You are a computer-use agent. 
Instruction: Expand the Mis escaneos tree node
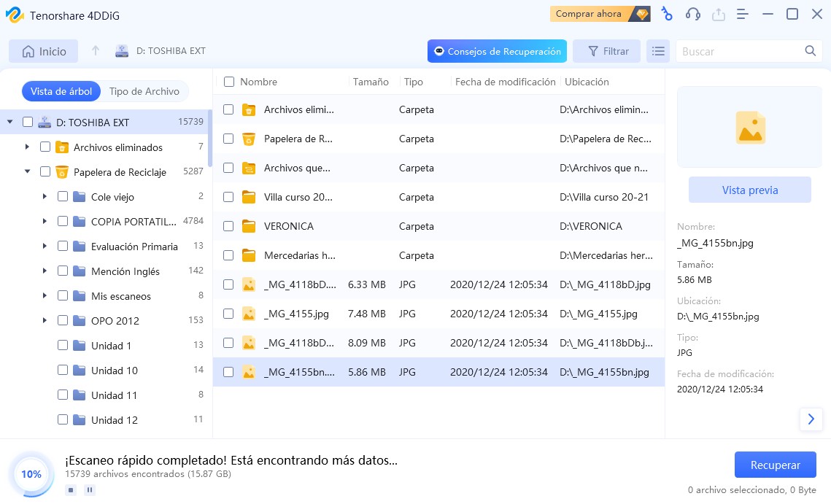(x=45, y=295)
